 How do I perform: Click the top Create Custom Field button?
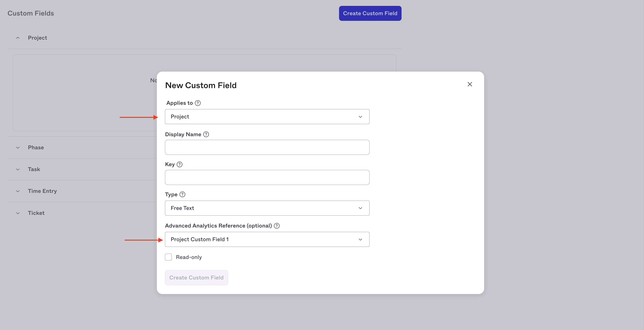370,13
